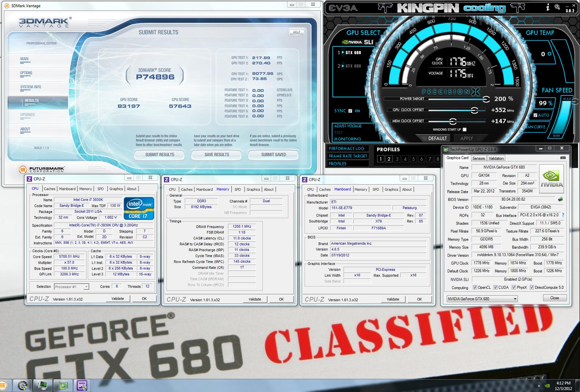Open FRAME RATE TARGET in Precision X
The width and height of the screenshot is (580, 392).
pos(348,156)
